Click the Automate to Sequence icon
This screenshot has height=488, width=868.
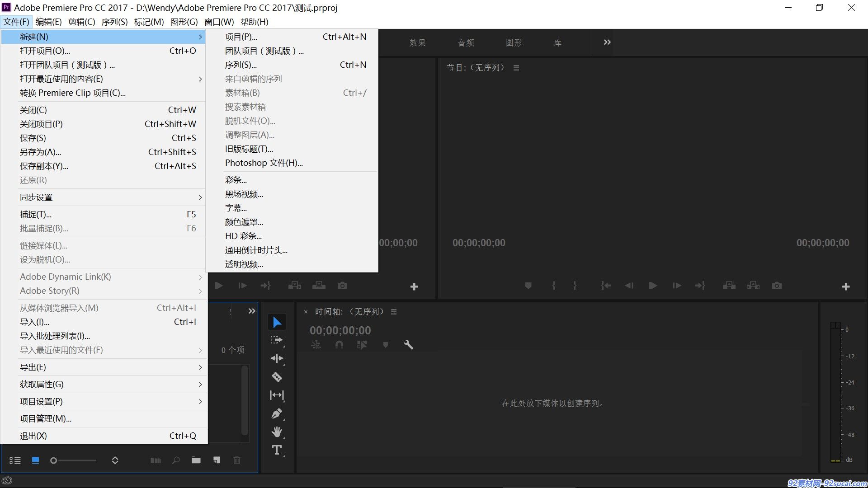click(x=156, y=460)
